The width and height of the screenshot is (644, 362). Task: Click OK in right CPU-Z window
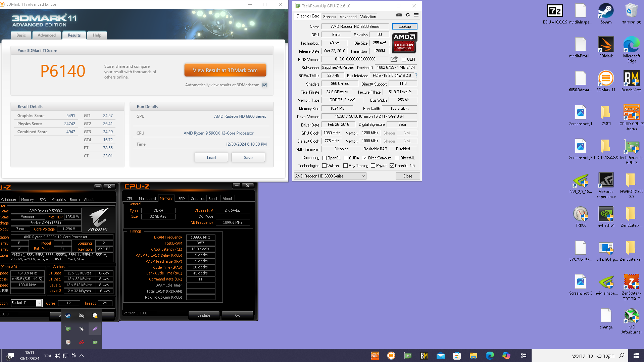(237, 315)
